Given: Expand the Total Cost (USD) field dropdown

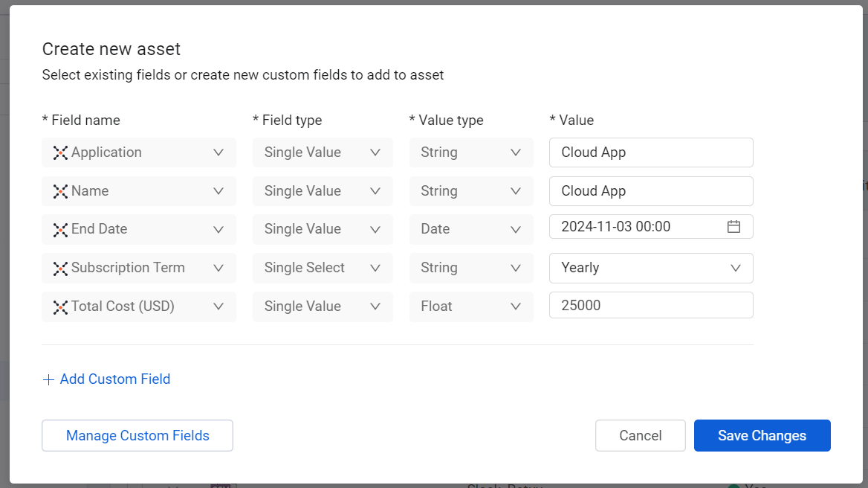Looking at the screenshot, I should click(x=218, y=306).
